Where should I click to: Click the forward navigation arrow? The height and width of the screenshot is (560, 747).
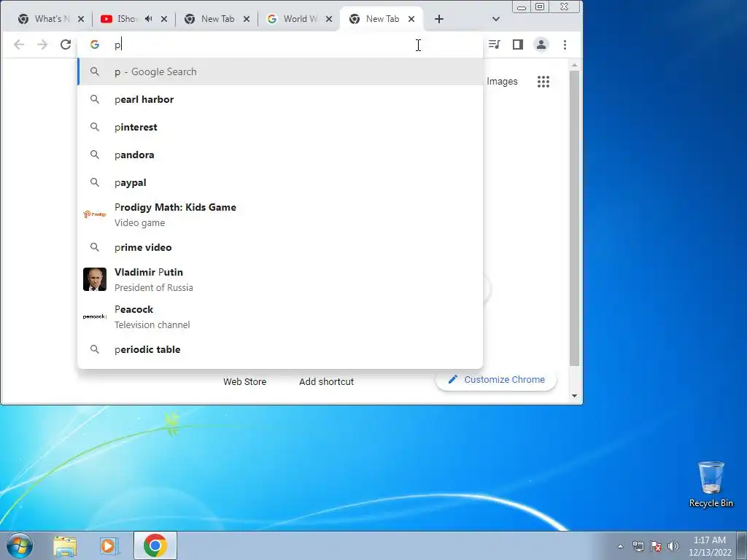point(42,44)
